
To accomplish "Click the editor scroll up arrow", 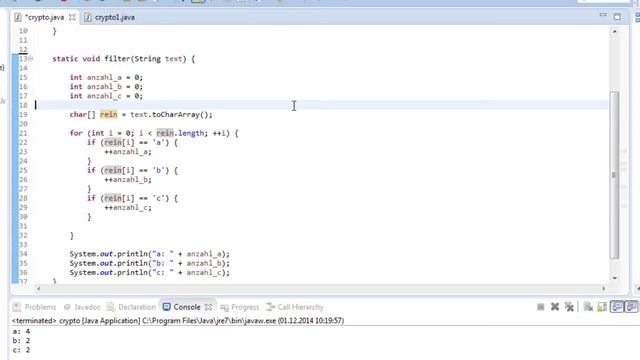I will (x=615, y=31).
